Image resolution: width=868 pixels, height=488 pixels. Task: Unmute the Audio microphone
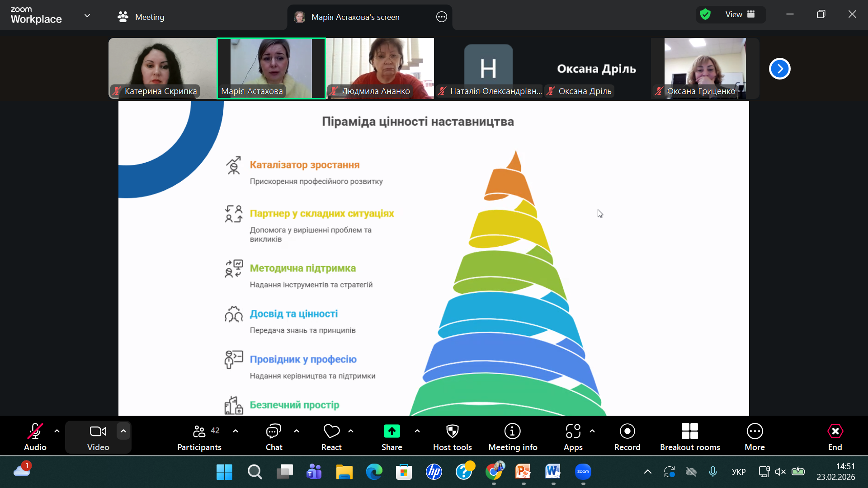click(35, 432)
